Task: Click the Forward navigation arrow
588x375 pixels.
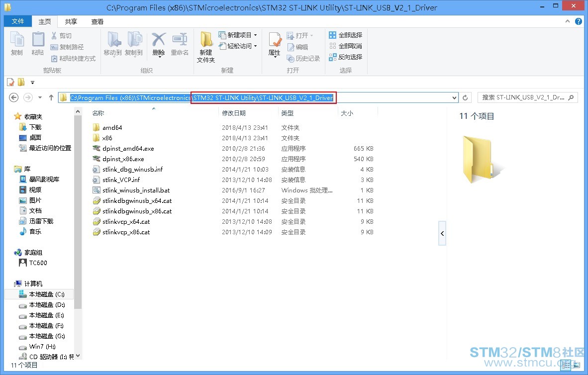Action: point(28,97)
